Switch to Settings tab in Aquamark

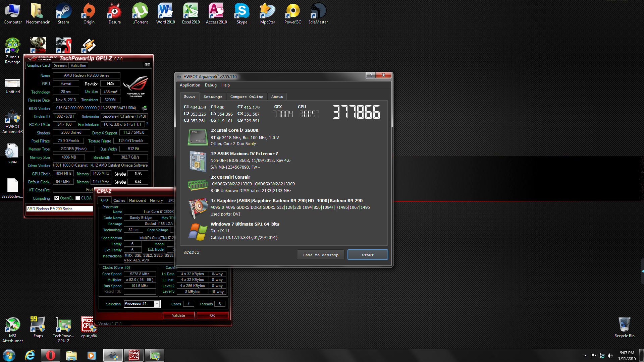(x=213, y=97)
